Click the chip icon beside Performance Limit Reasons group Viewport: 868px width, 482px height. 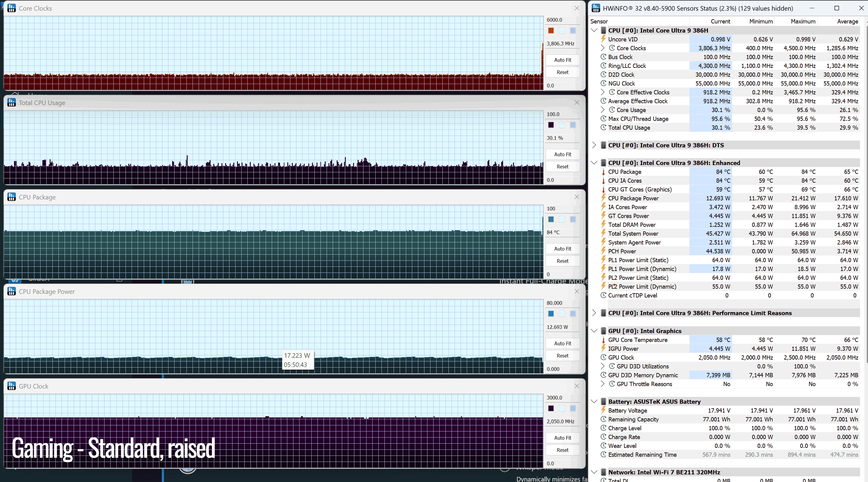(x=604, y=313)
